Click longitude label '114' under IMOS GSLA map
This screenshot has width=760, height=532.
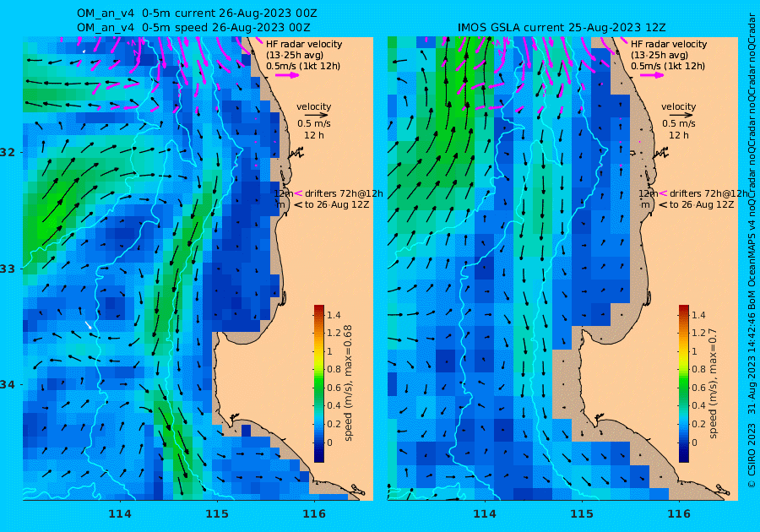coord(484,514)
